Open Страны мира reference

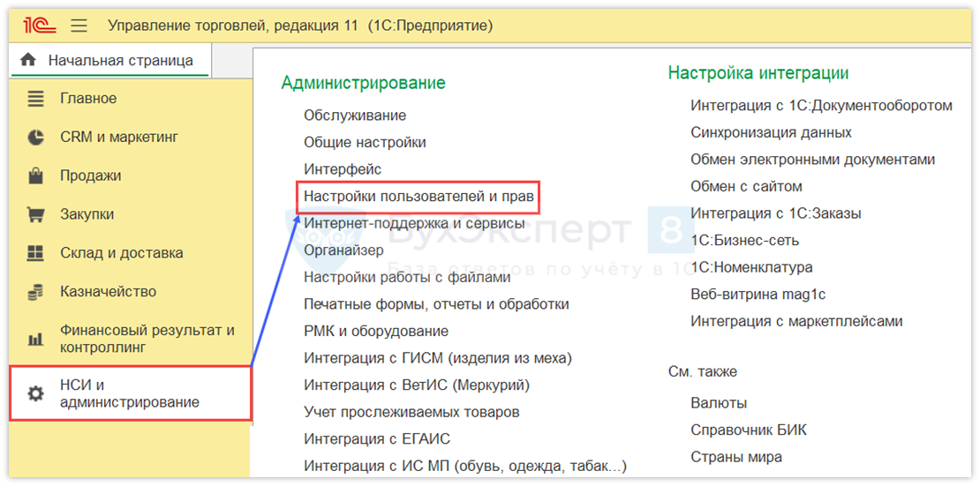coord(736,457)
